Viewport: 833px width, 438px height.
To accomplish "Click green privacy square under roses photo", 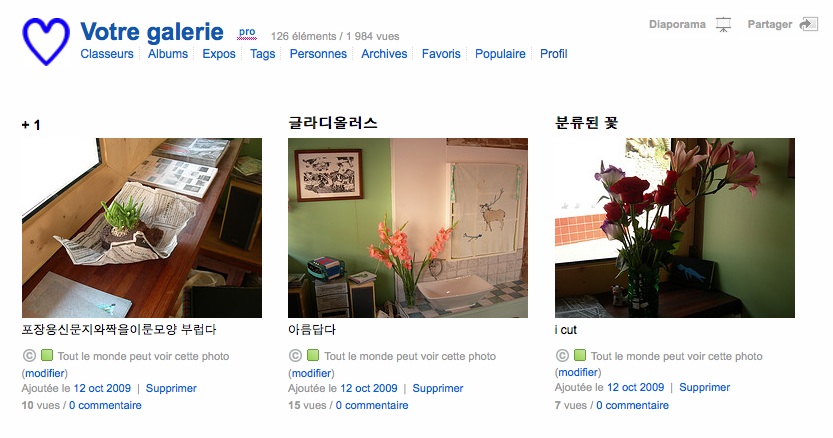I will 580,355.
